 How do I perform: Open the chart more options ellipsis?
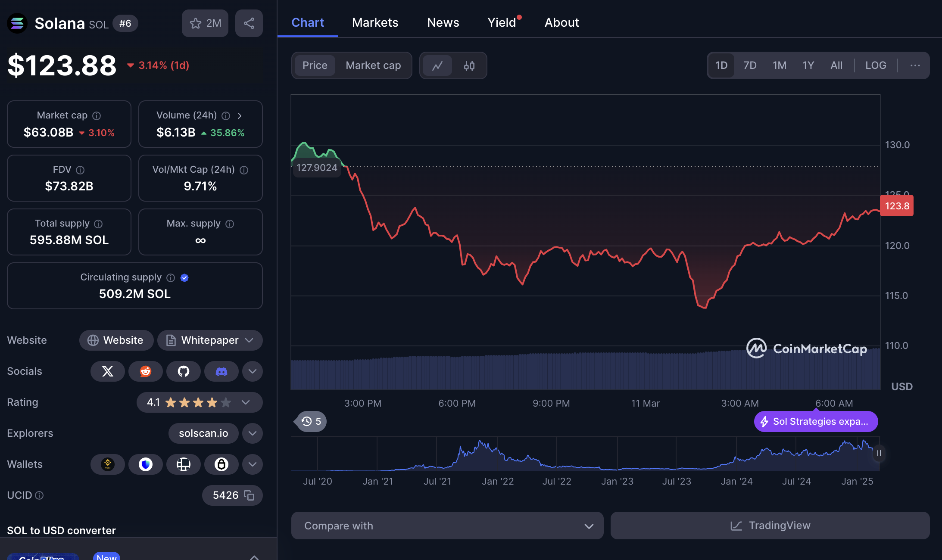[915, 65]
